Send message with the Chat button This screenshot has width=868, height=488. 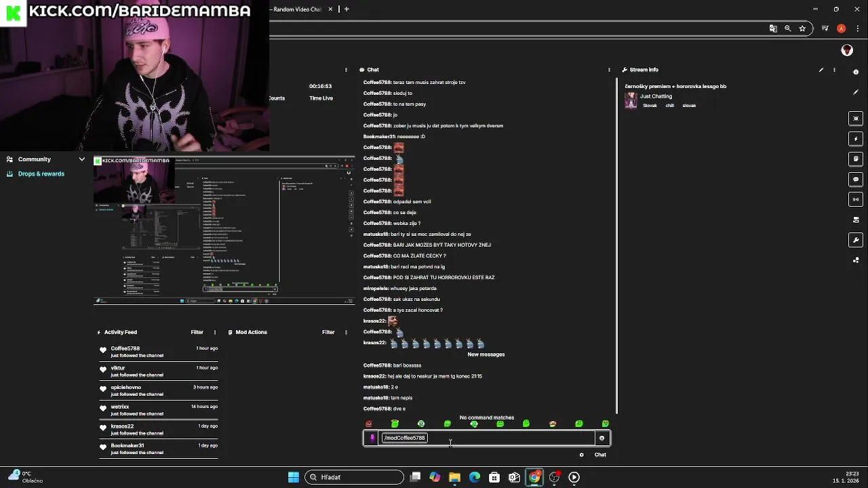click(x=600, y=455)
